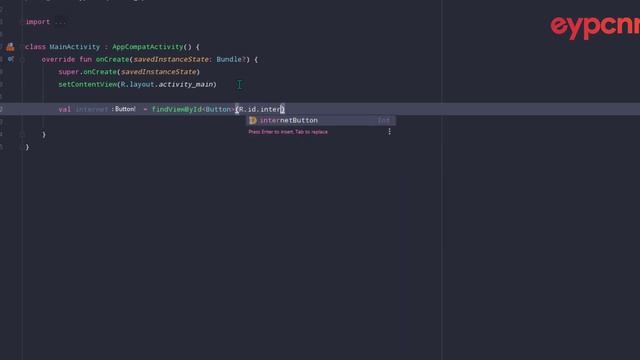Click AppCompatActivity in the class declaration
Image resolution: width=640 pixels, height=360 pixels.
pyautogui.click(x=148, y=47)
